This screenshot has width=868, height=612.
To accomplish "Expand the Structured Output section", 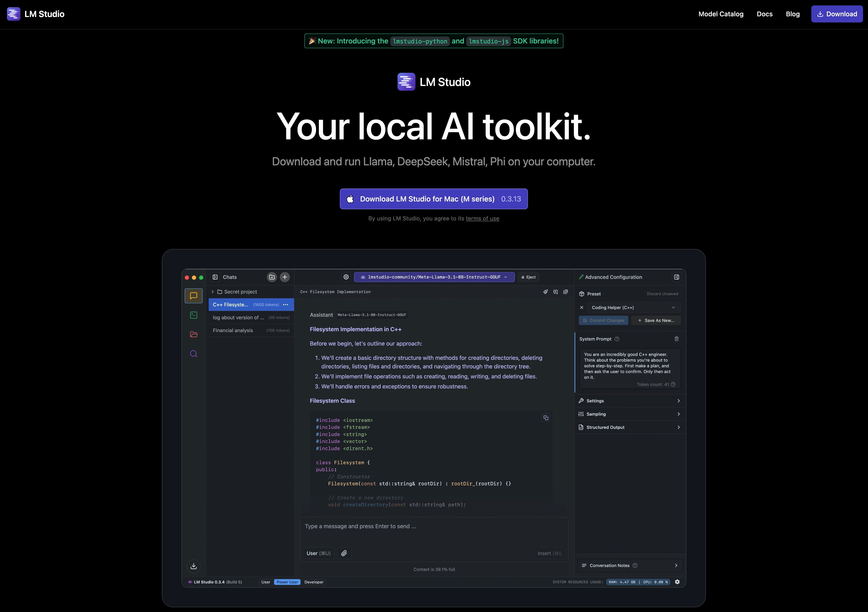I will click(x=630, y=427).
